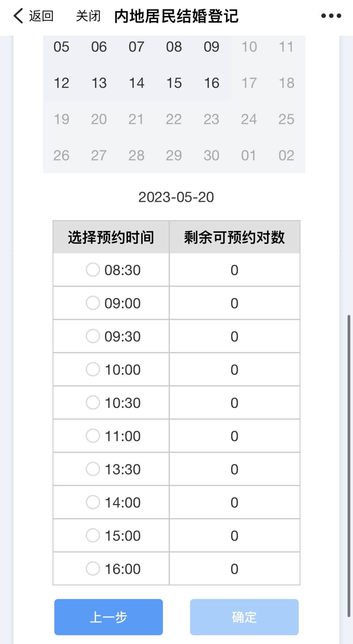Tap calendar day 05
Screen dimensions: 353x644
click(61, 47)
